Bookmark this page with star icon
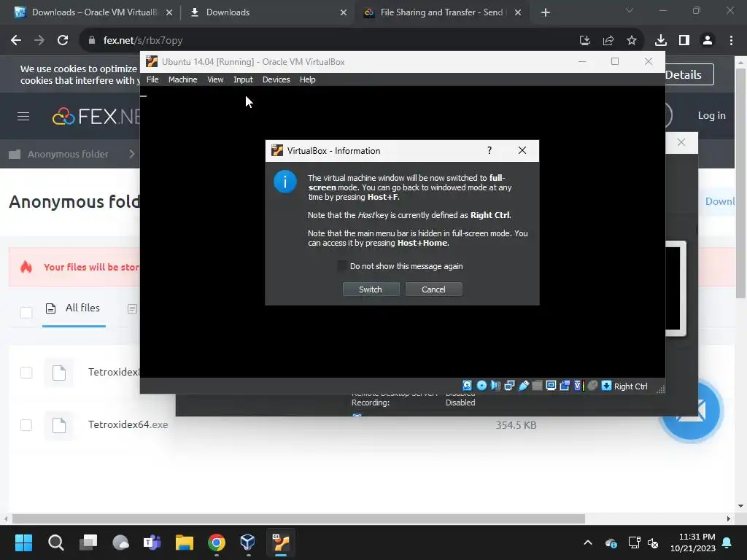Screen dimensions: 747x560 632,41
